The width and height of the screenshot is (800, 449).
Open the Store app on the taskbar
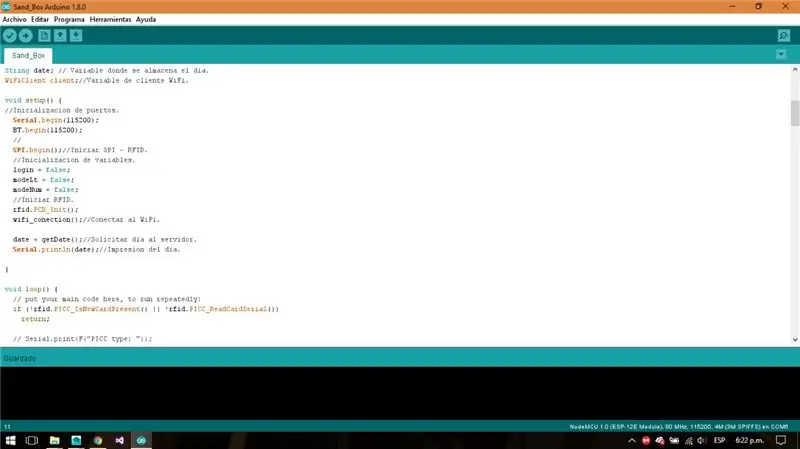tap(76, 440)
